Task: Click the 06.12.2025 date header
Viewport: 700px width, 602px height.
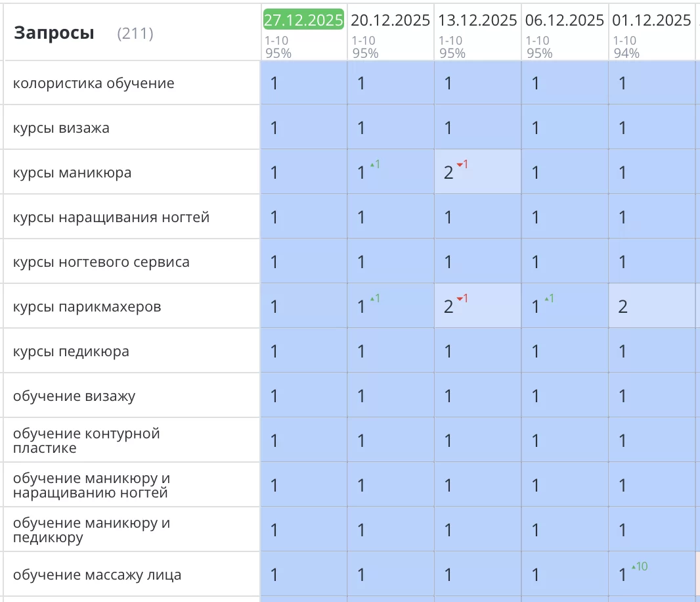Action: (565, 20)
